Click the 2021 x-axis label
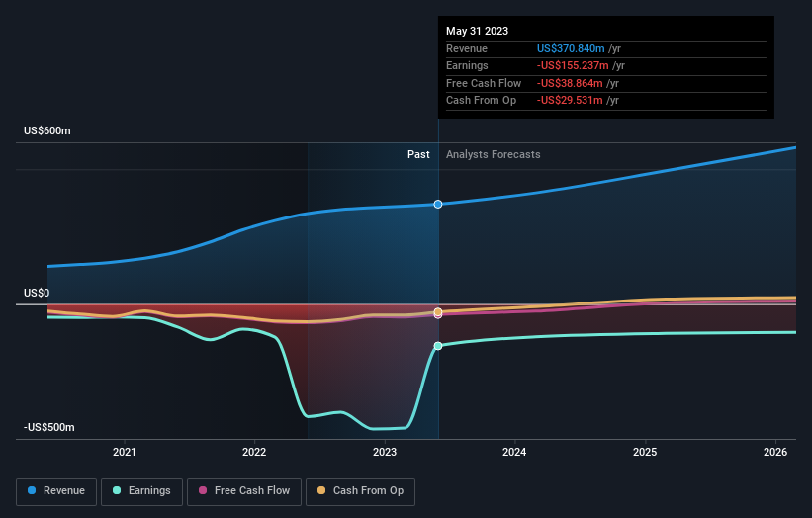Viewport: 812px width, 518px height. tap(125, 452)
